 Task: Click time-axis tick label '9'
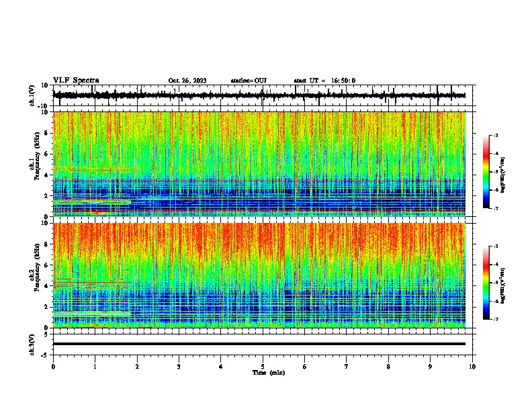(430, 367)
